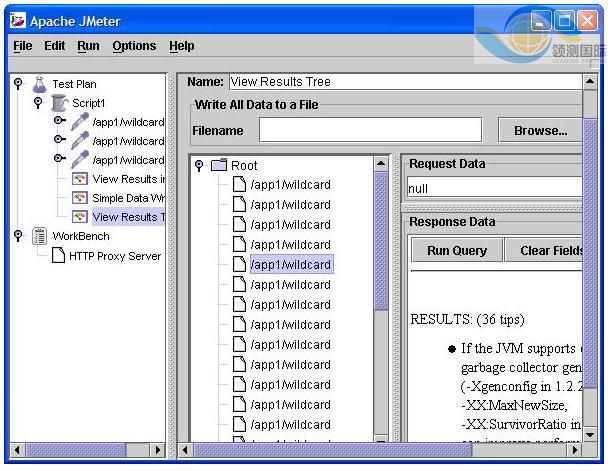Click the results tree vertical scrollbar thumb
This screenshot has height=471, width=612.
pos(381,241)
